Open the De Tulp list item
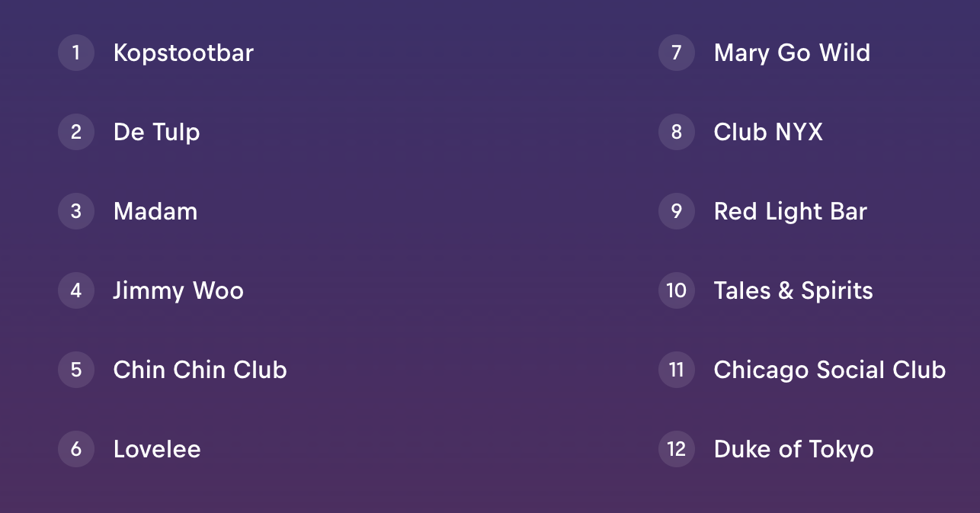The width and height of the screenshot is (980, 513). pos(157,133)
